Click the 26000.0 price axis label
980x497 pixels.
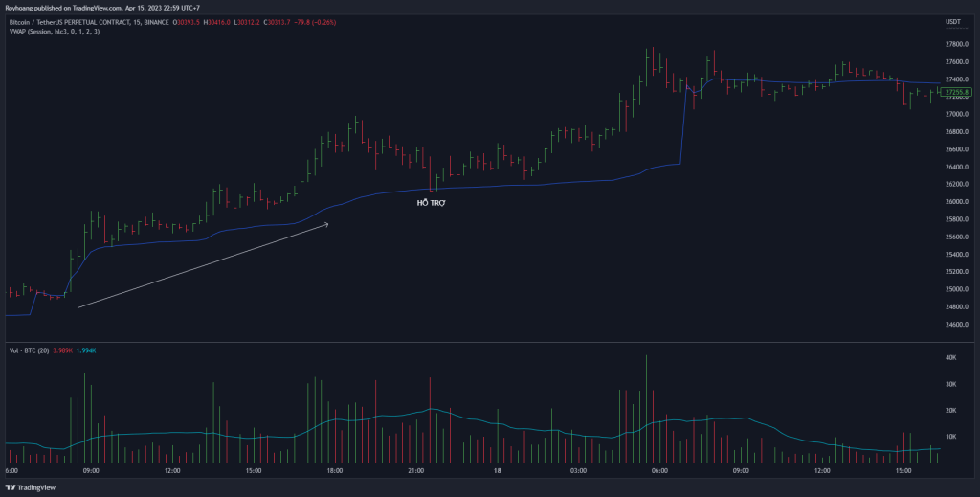[957, 202]
